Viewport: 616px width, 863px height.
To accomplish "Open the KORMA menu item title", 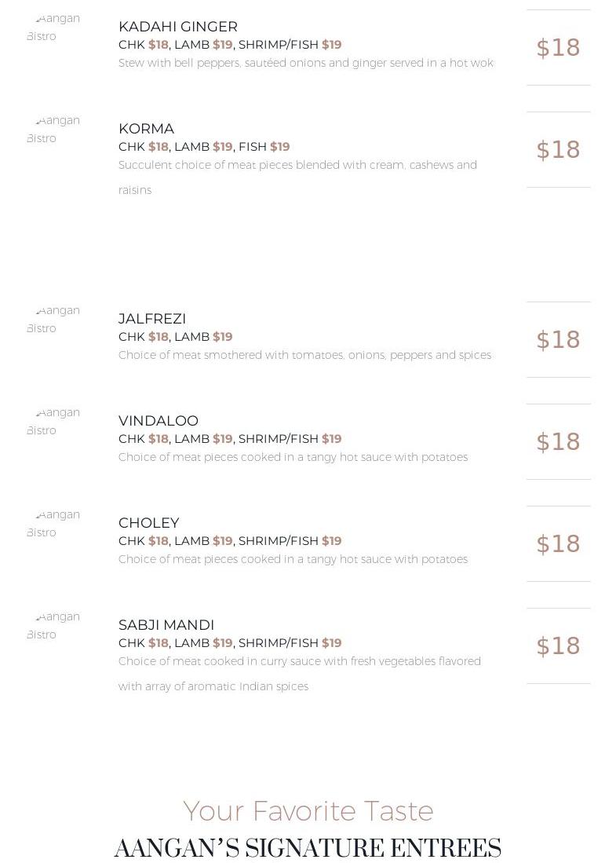I will coord(147,129).
